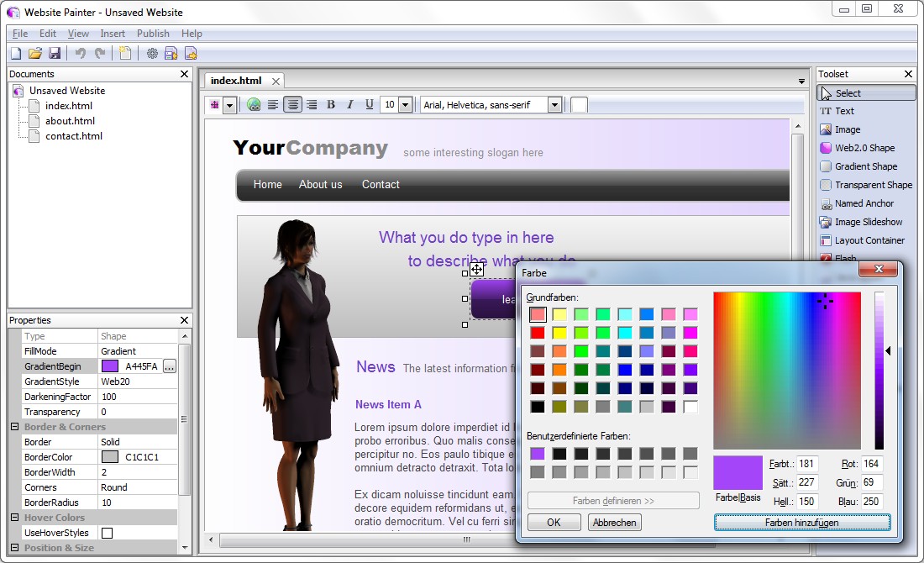Toggle underline formatting in the text toolbar
924x563 pixels.
[x=369, y=104]
